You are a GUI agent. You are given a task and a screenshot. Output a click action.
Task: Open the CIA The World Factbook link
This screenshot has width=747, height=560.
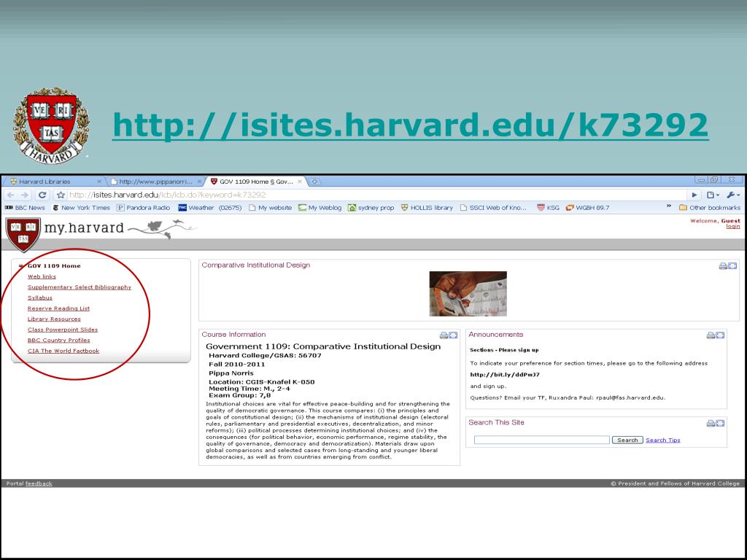click(63, 351)
